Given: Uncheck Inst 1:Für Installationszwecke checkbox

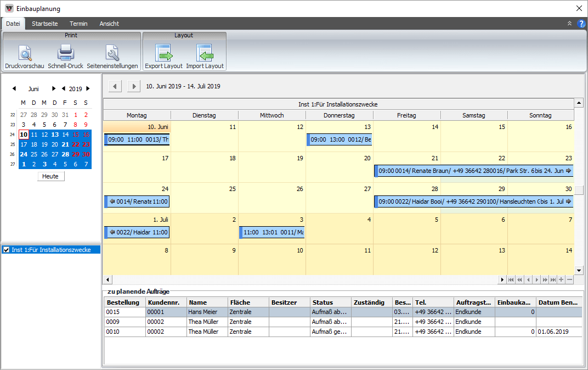Looking at the screenshot, I should [x=7, y=250].
